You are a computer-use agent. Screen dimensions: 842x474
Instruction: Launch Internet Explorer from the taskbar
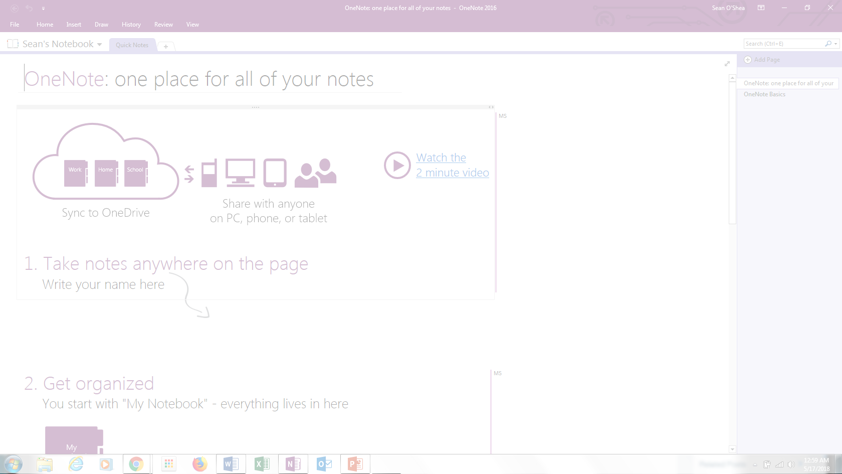tap(76, 464)
